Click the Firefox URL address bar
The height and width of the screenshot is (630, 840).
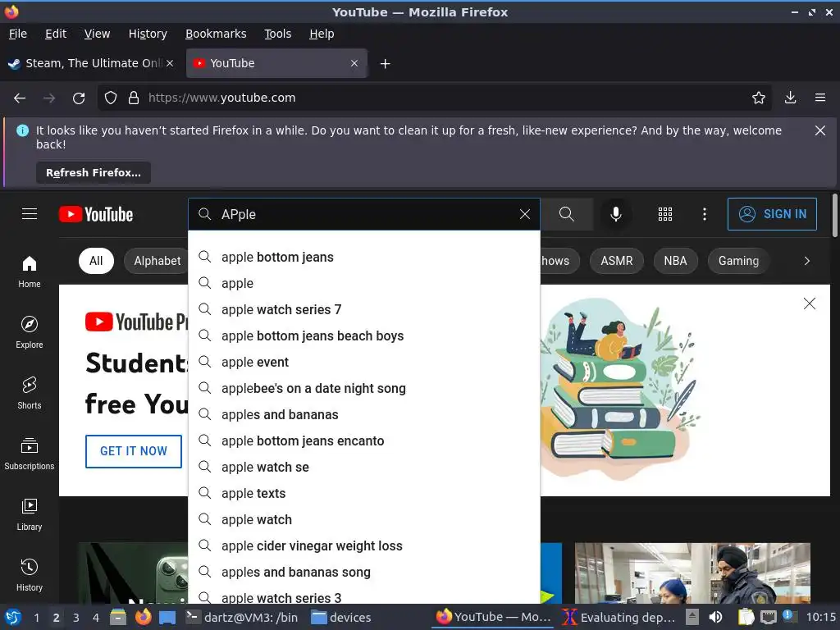(x=434, y=98)
